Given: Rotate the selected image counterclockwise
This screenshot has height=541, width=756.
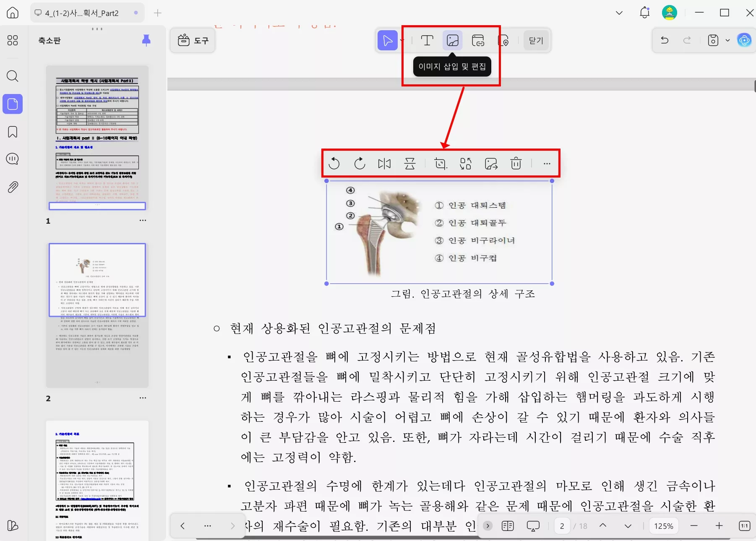Looking at the screenshot, I should pyautogui.click(x=334, y=164).
